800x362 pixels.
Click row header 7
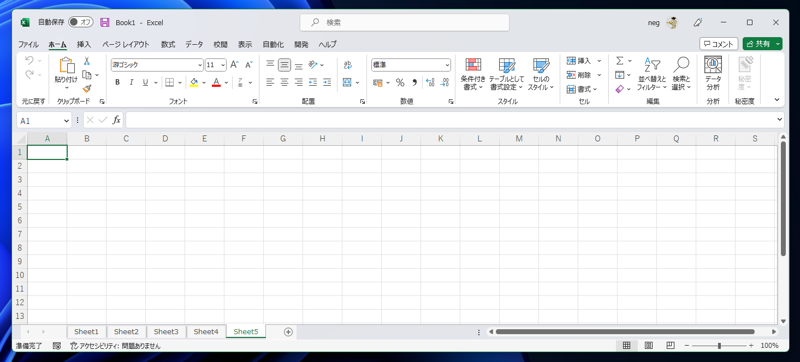(20, 234)
